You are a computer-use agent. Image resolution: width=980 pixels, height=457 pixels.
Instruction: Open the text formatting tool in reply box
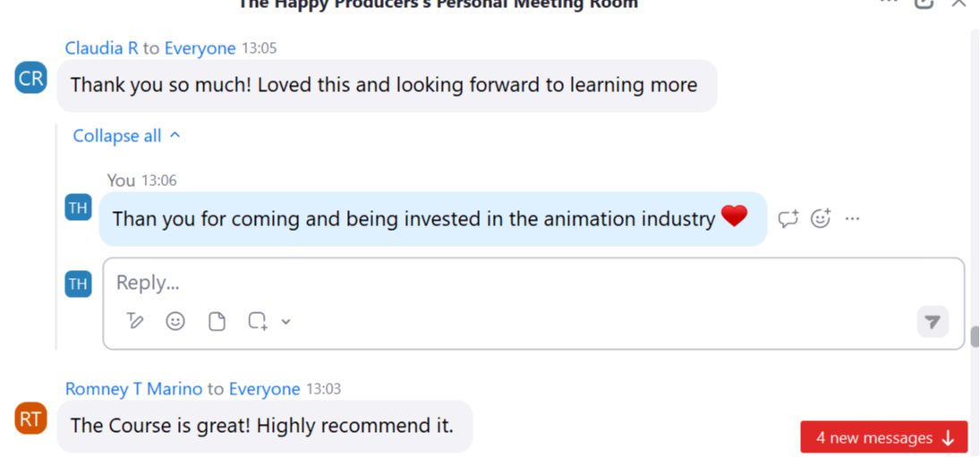pyautogui.click(x=135, y=321)
